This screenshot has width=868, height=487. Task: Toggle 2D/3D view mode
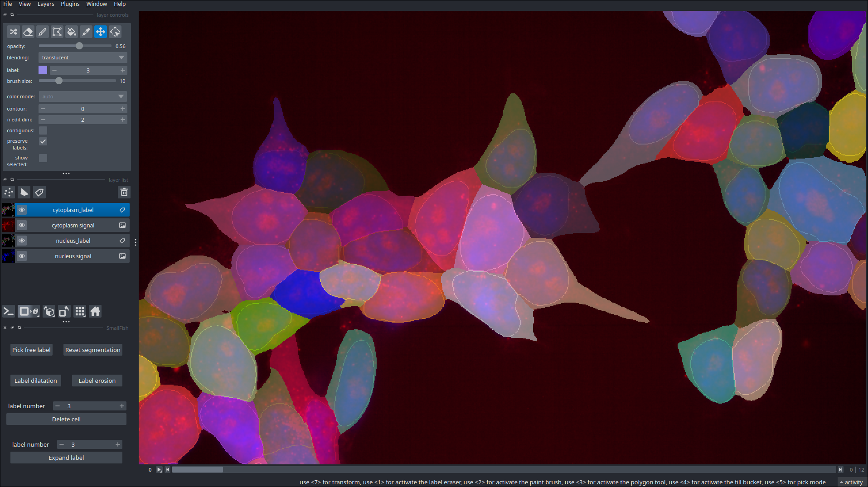(x=28, y=311)
